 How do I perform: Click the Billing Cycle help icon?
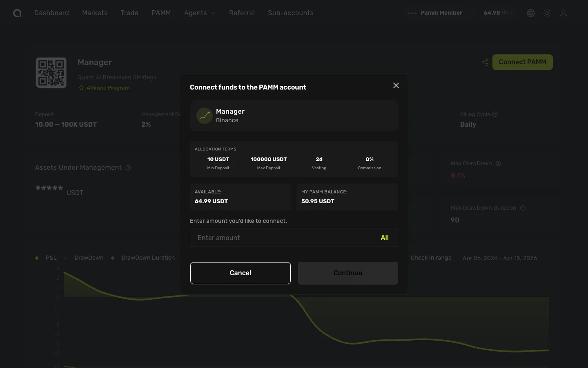point(495,114)
